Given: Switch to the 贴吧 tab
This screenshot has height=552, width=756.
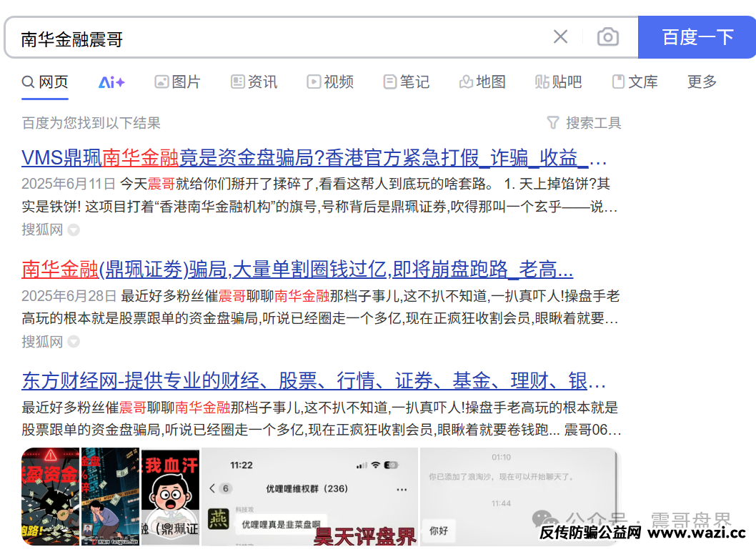Looking at the screenshot, I should [558, 82].
